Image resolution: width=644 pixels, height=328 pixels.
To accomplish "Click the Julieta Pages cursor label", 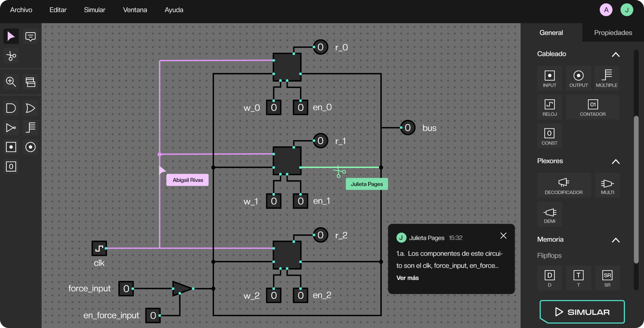I will [367, 184].
